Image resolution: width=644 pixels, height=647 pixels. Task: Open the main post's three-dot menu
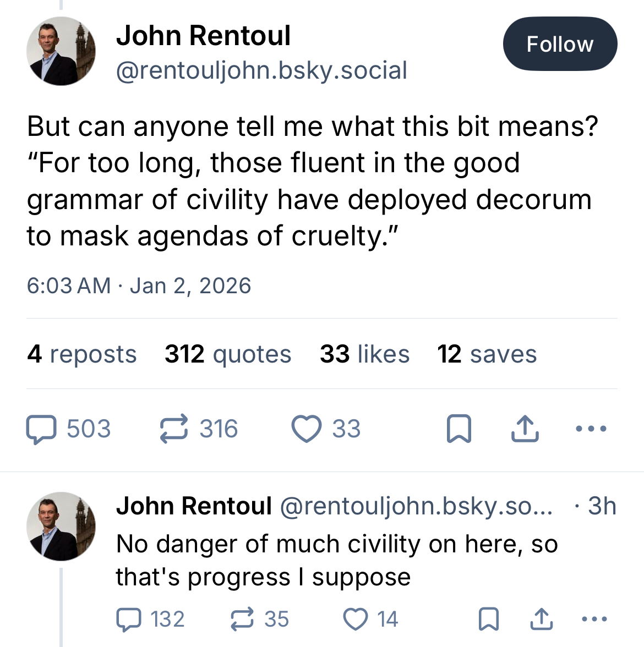(591, 428)
